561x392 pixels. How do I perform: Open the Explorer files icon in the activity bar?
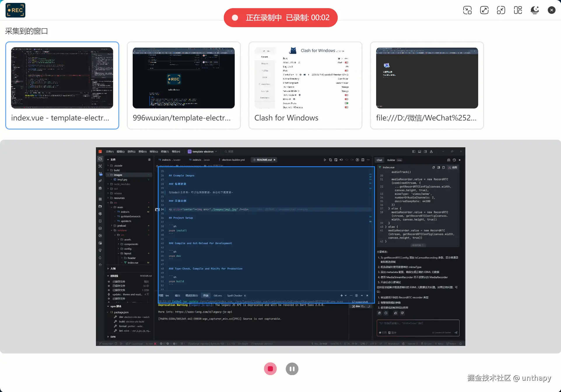pos(100,159)
